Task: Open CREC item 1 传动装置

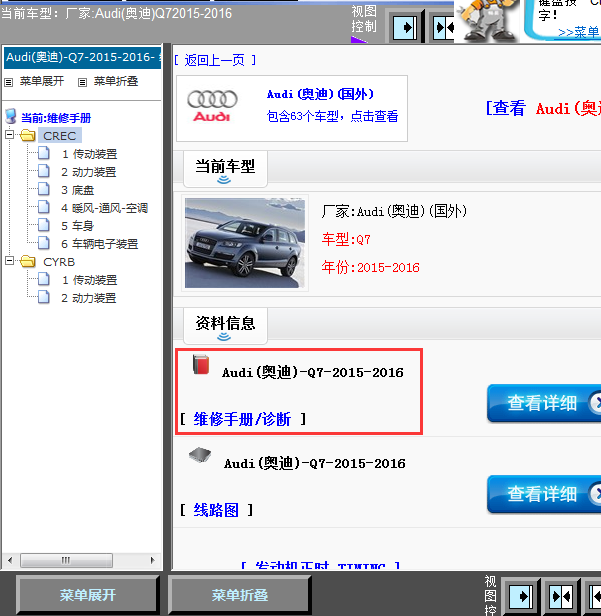Action: click(90, 154)
